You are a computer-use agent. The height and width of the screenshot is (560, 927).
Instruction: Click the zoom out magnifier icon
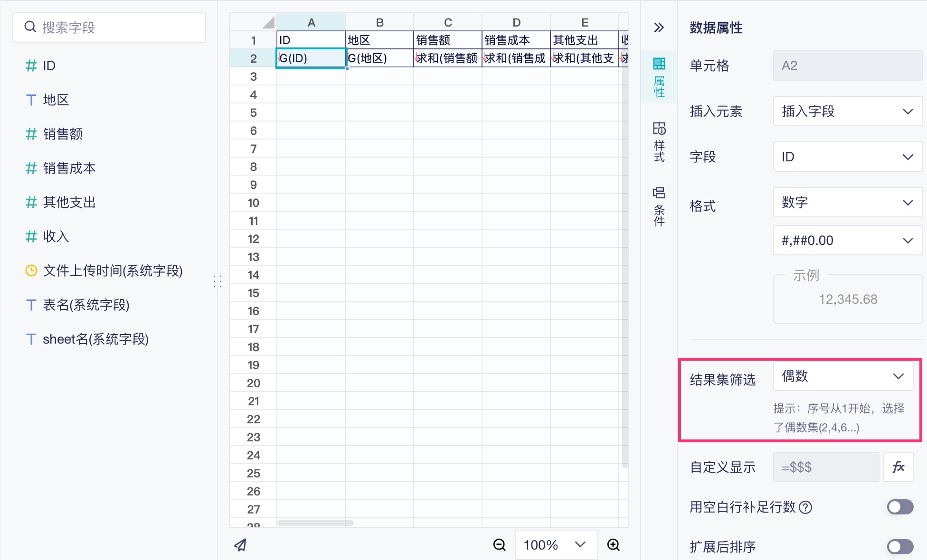499,545
